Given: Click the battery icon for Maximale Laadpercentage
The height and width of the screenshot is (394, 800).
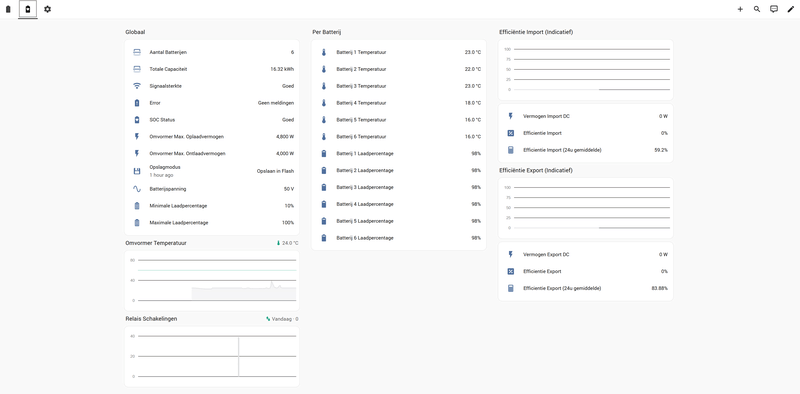Looking at the screenshot, I should [137, 223].
